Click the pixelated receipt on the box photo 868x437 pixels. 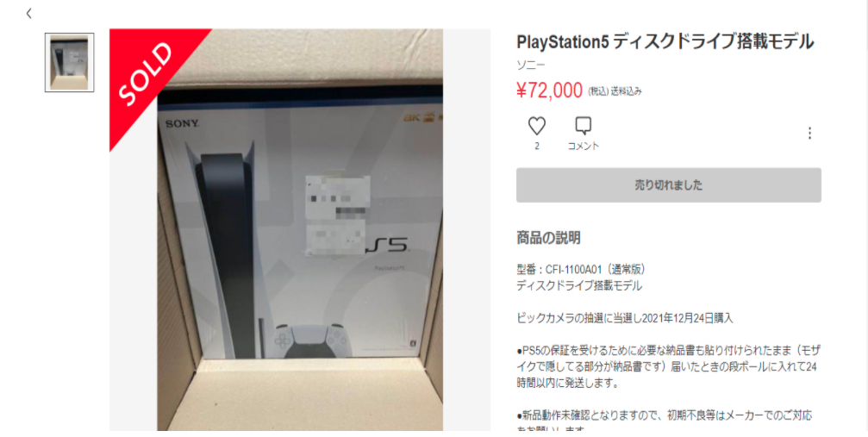[x=338, y=216]
